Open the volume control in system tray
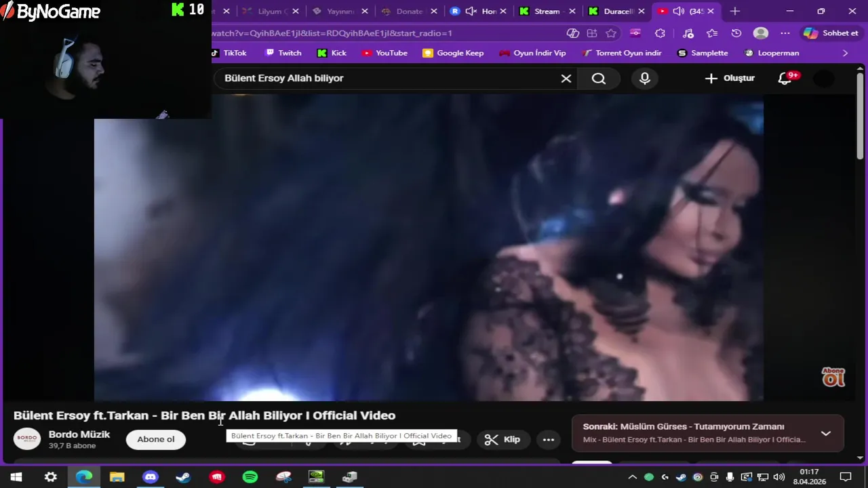 tap(778, 477)
